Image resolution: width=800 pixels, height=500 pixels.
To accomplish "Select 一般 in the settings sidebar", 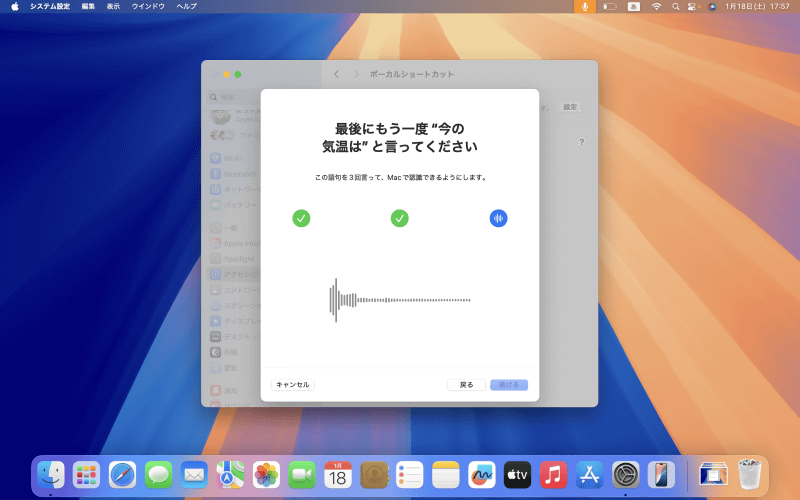I will 234,228.
